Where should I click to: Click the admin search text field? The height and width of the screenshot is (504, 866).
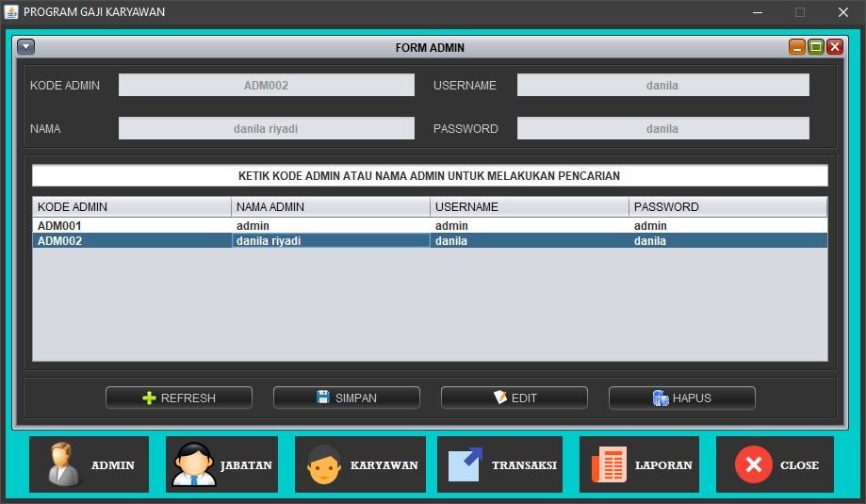coord(430,175)
